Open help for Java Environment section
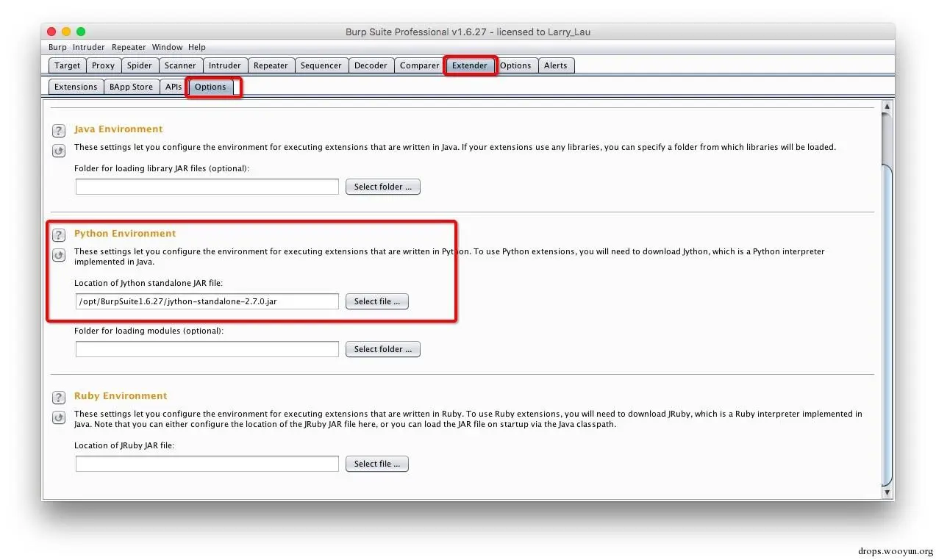The height and width of the screenshot is (560, 936). click(x=59, y=131)
